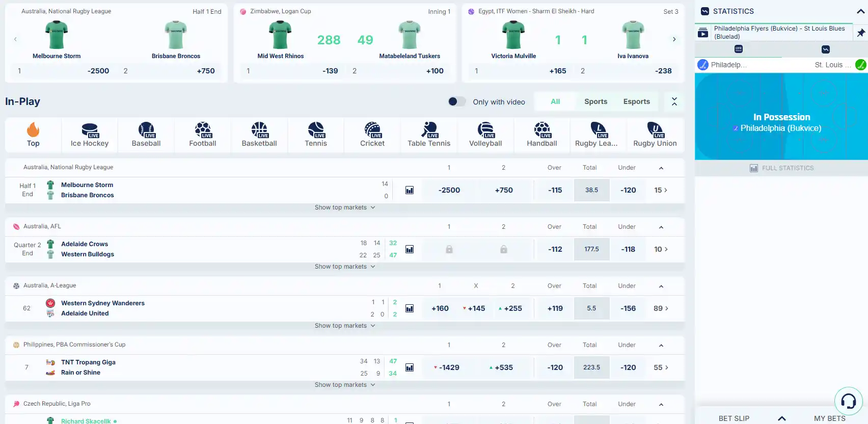This screenshot has width=868, height=424.
Task: Show top markets for Adelaide Crows match
Action: [x=345, y=267]
